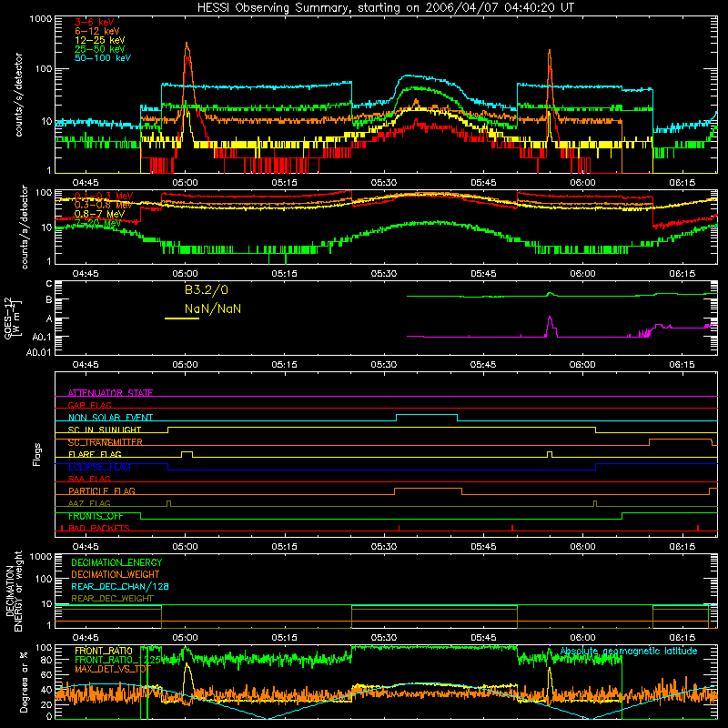Select the orange 6-12 keV legend label

(97, 31)
